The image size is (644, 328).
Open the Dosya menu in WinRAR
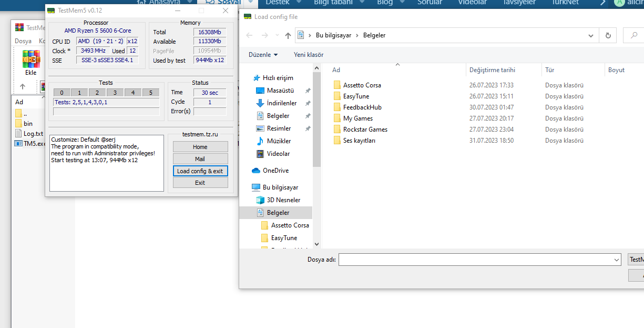[23, 41]
